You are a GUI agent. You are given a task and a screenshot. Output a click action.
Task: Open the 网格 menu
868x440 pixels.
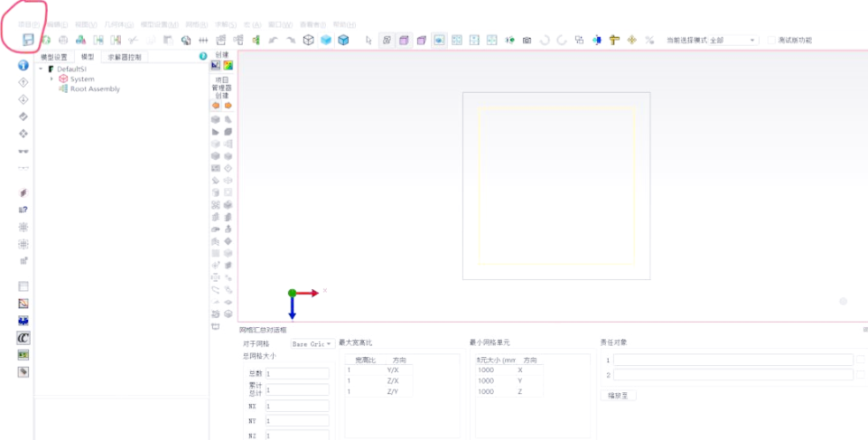197,25
